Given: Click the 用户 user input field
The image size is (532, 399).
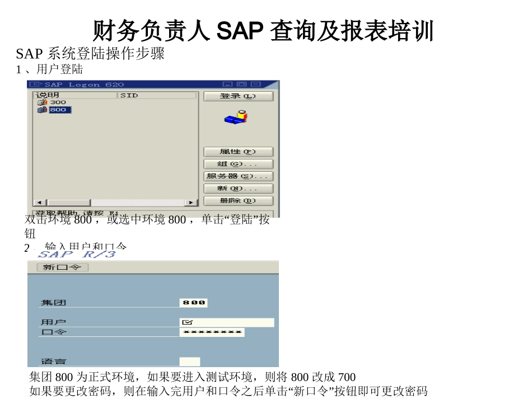Looking at the screenshot, I should click(227, 322).
